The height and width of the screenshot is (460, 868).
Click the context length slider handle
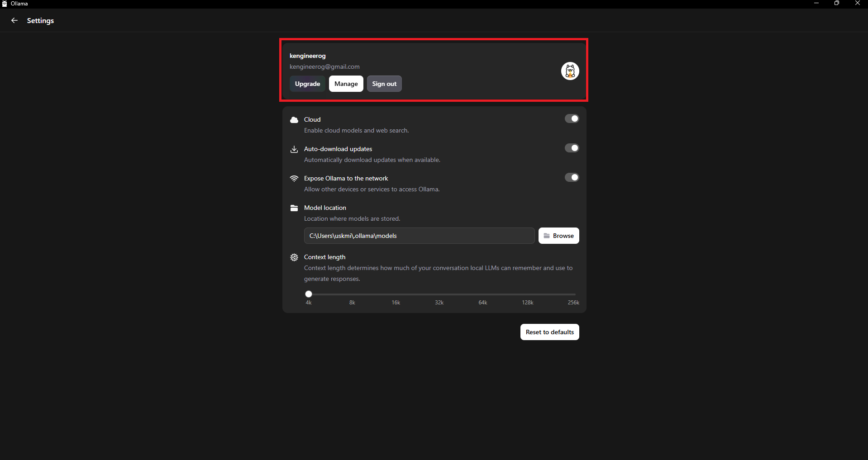point(309,294)
